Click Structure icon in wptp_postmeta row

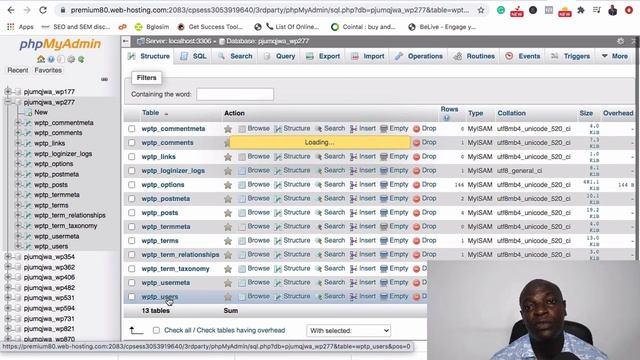click(278, 199)
